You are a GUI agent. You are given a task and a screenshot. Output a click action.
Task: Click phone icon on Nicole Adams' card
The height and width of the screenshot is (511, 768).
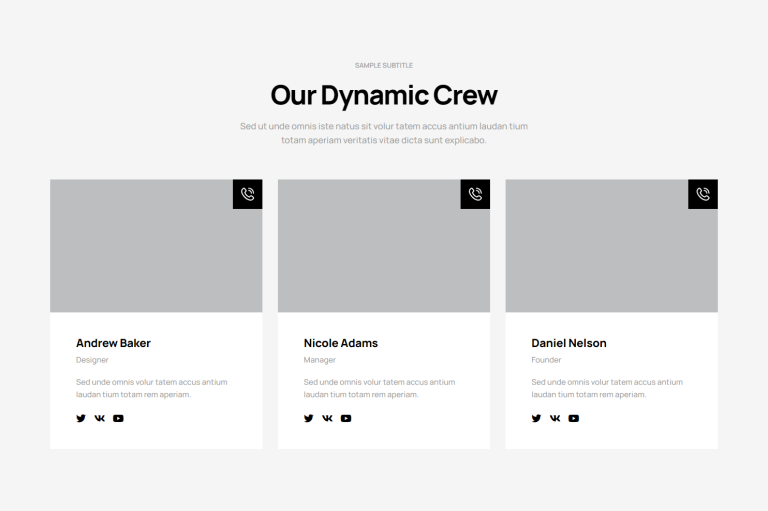(475, 194)
